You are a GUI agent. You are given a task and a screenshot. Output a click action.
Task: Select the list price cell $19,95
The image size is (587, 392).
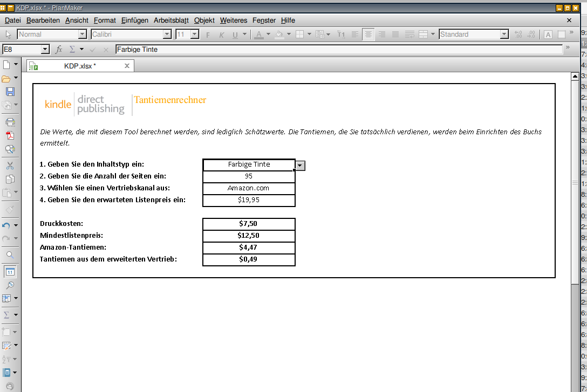pyautogui.click(x=249, y=200)
